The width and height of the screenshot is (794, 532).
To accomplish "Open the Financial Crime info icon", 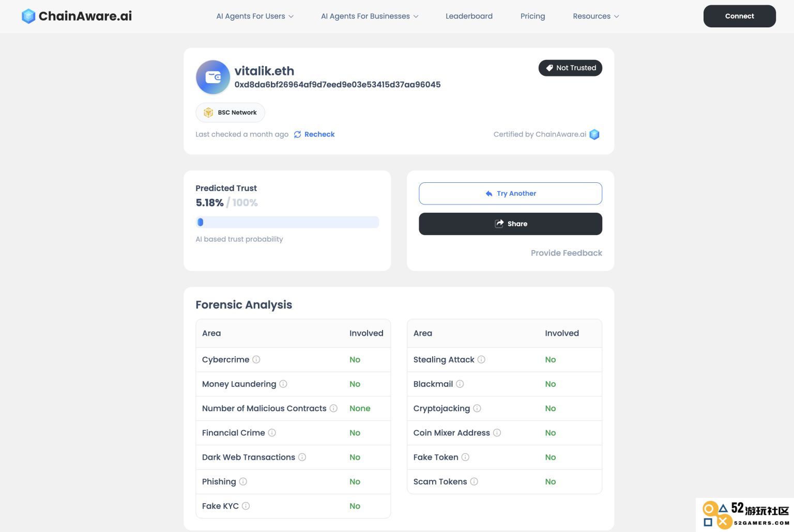I will [272, 433].
